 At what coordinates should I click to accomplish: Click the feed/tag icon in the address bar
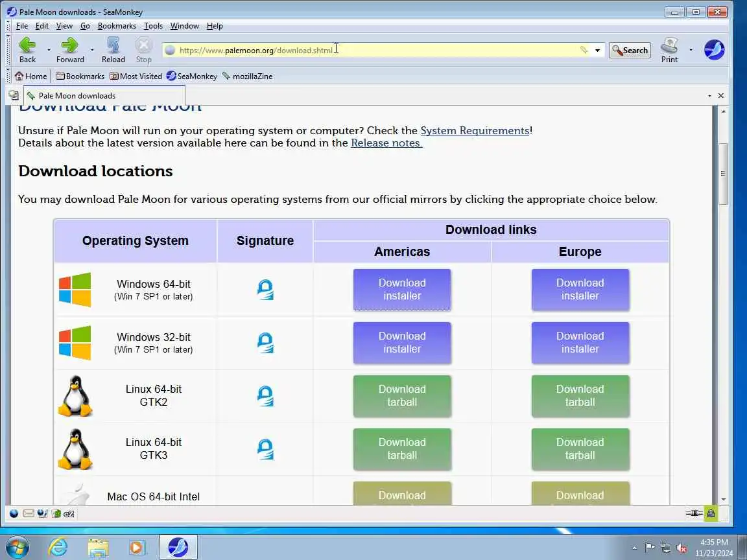(584, 50)
